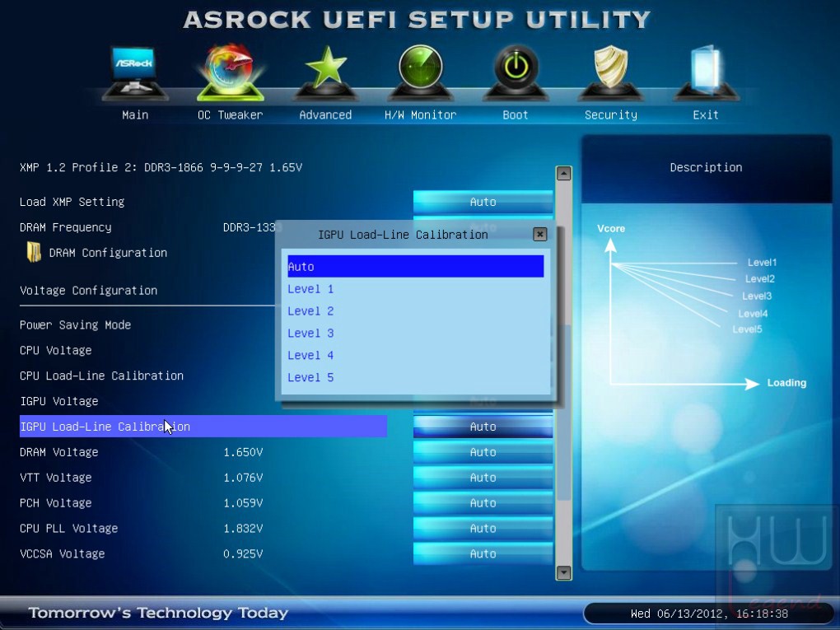Select the VTT Voltage row label
Screen dimensions: 840x630
(x=55, y=478)
